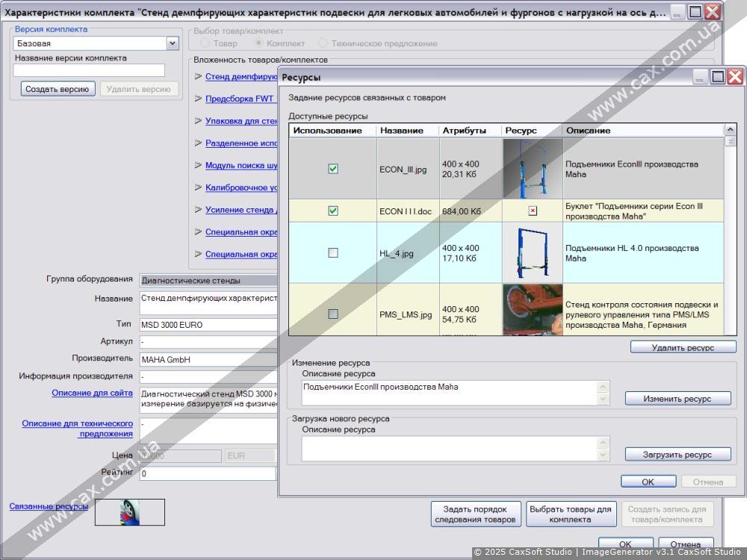Expand the arrow beside Модуль поиска шумов
The image size is (747, 560).
198,165
